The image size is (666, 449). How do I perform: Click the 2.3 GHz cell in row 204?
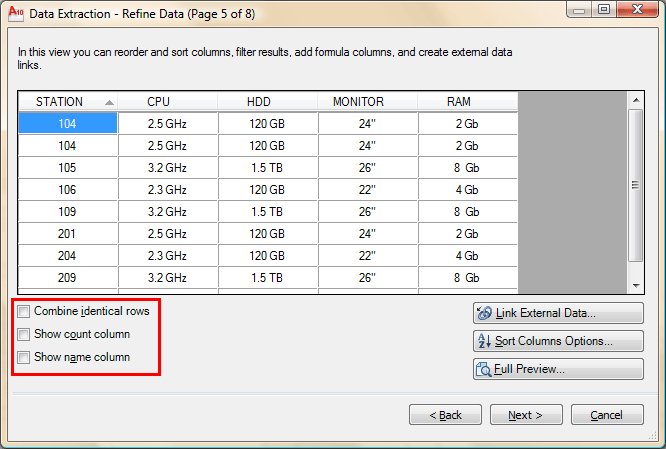[168, 256]
